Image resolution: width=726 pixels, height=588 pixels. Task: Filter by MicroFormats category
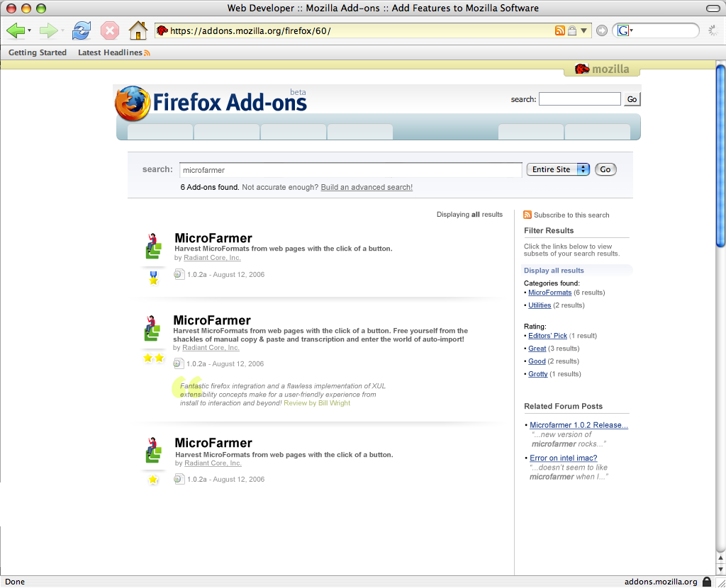(x=549, y=293)
